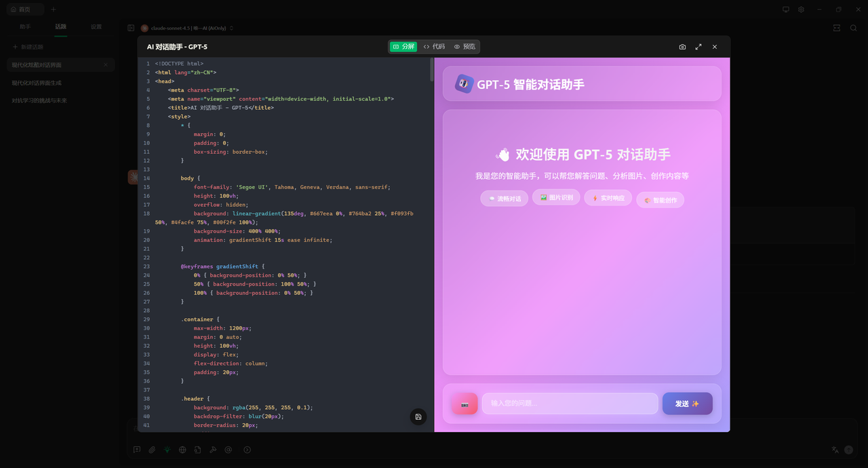The height and width of the screenshot is (468, 868).
Task: Click the @keyframes gradientShift code line
Action: click(223, 267)
